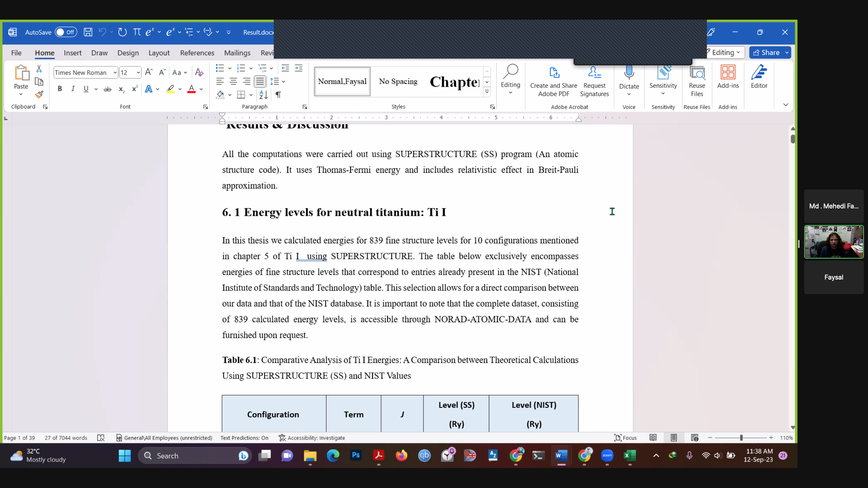Toggle bold formatting
Image resolution: width=868 pixels, height=488 pixels.
click(60, 89)
